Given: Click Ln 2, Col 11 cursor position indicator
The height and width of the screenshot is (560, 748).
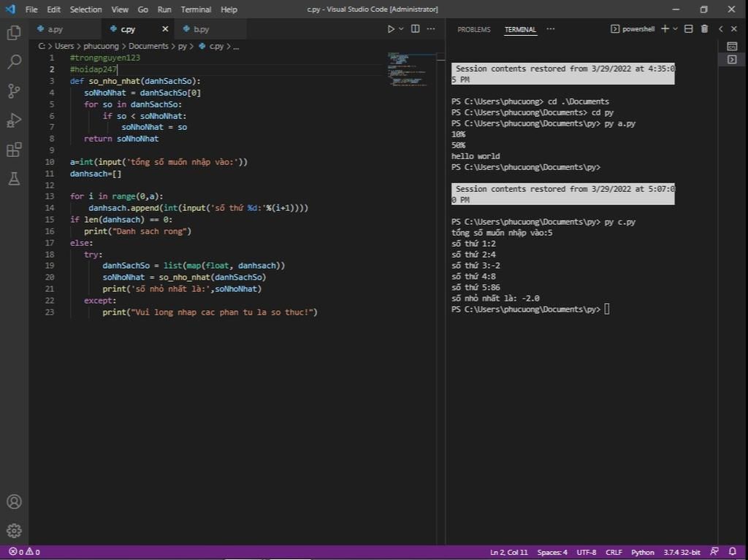Looking at the screenshot, I should tap(508, 552).
